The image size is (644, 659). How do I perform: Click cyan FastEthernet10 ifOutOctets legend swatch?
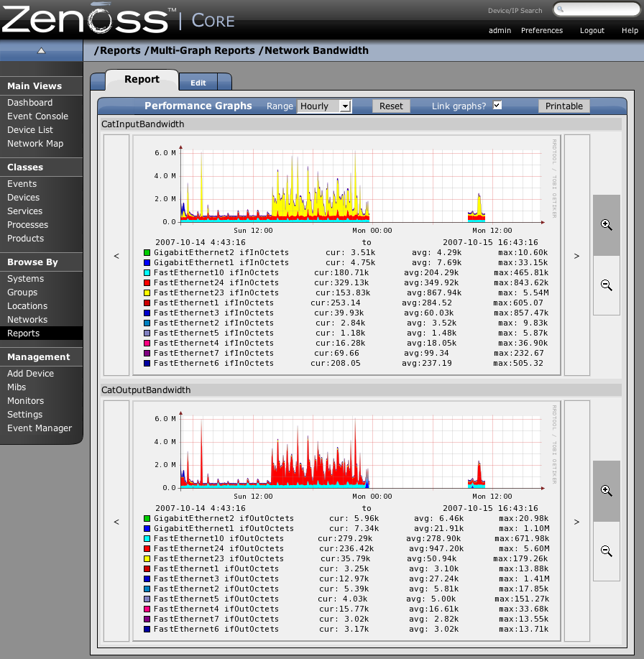(147, 538)
